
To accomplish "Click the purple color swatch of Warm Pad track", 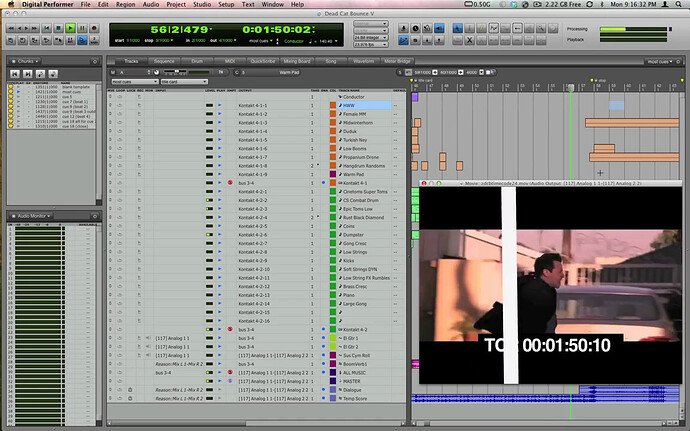I will click(x=333, y=174).
